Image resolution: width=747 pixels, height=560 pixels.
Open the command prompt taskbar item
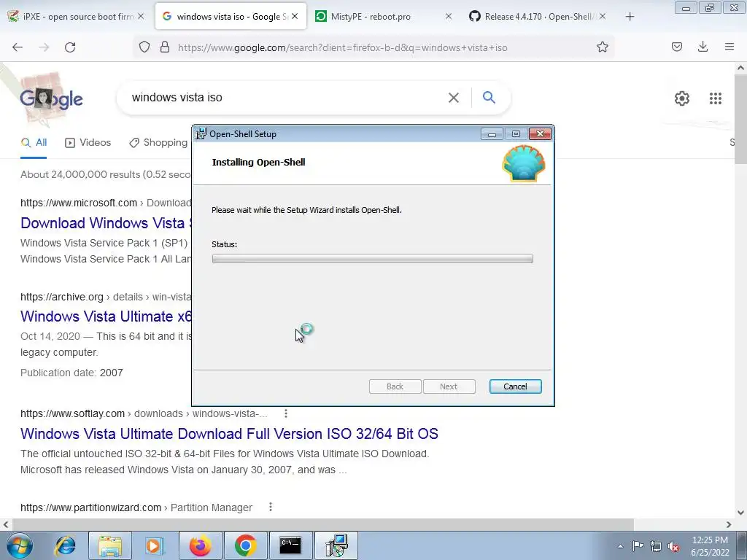(290, 545)
